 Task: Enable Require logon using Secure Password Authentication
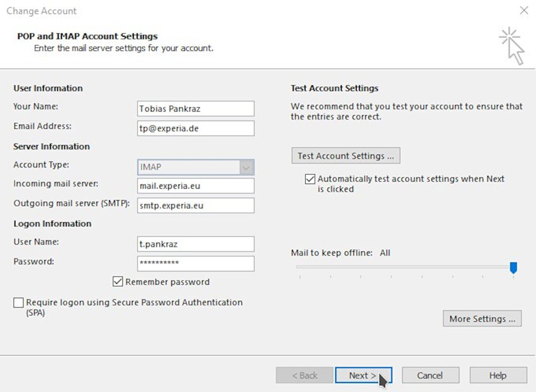(18, 302)
